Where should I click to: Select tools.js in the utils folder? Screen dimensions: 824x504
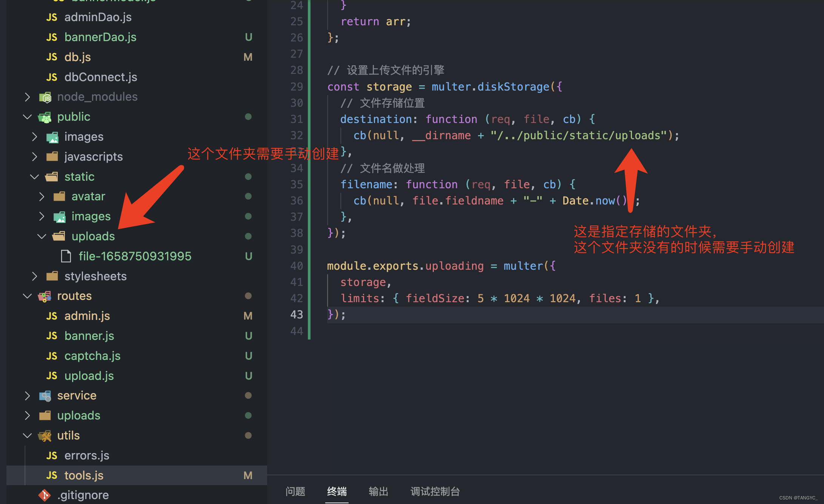84,475
